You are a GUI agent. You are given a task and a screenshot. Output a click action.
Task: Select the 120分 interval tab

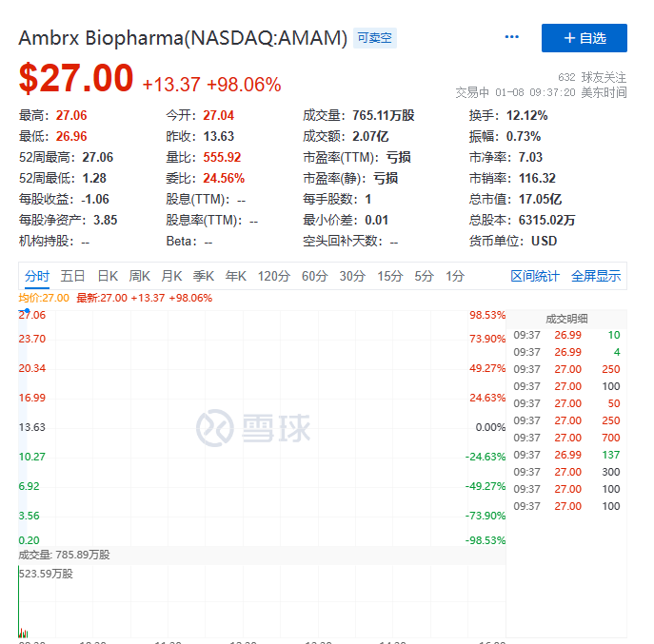coord(273,276)
